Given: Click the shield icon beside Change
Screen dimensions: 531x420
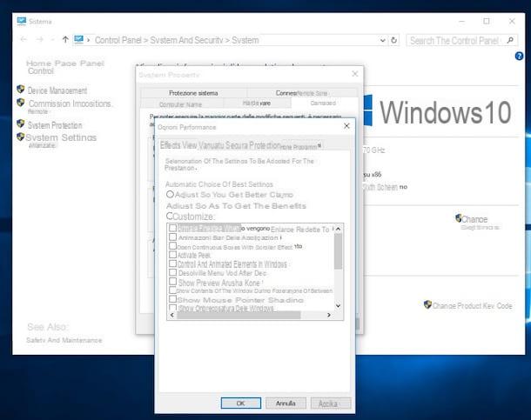Looking at the screenshot, I should [x=459, y=218].
